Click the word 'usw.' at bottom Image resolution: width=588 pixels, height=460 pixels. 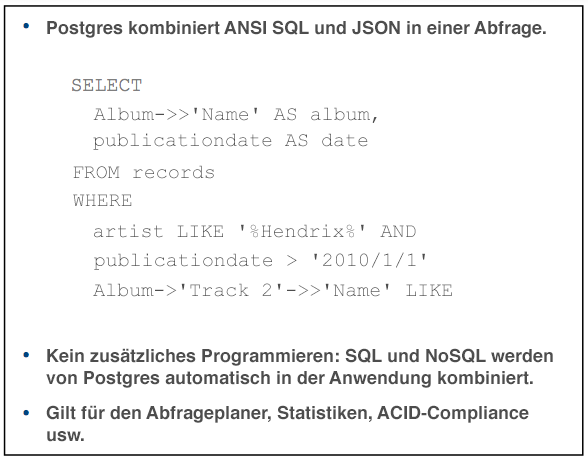coord(65,436)
